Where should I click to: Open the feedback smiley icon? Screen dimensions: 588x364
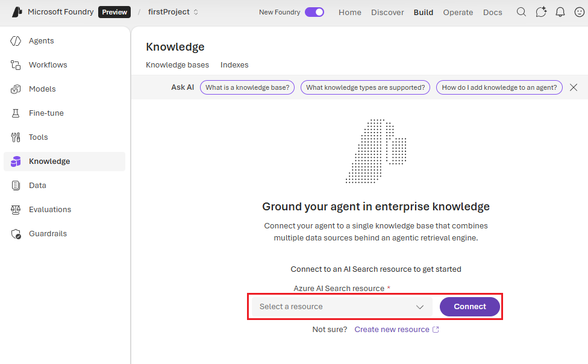[579, 11]
